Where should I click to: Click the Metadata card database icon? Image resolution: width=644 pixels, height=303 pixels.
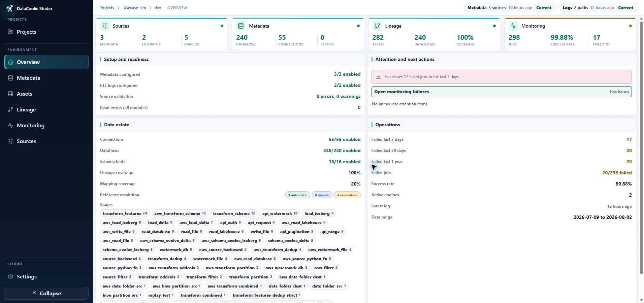click(x=241, y=26)
